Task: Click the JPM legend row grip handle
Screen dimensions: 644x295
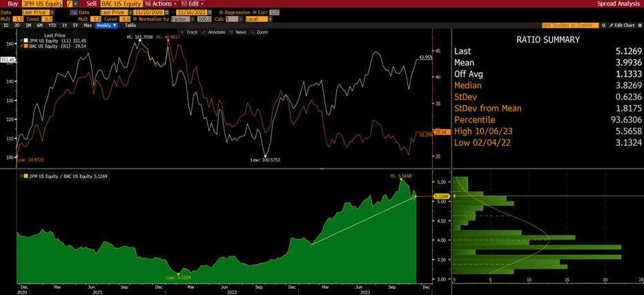Action: click(x=21, y=41)
